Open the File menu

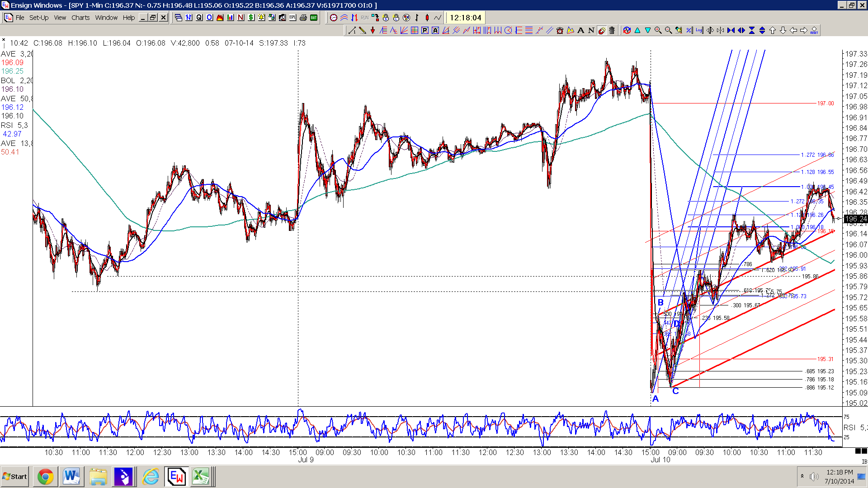20,18
